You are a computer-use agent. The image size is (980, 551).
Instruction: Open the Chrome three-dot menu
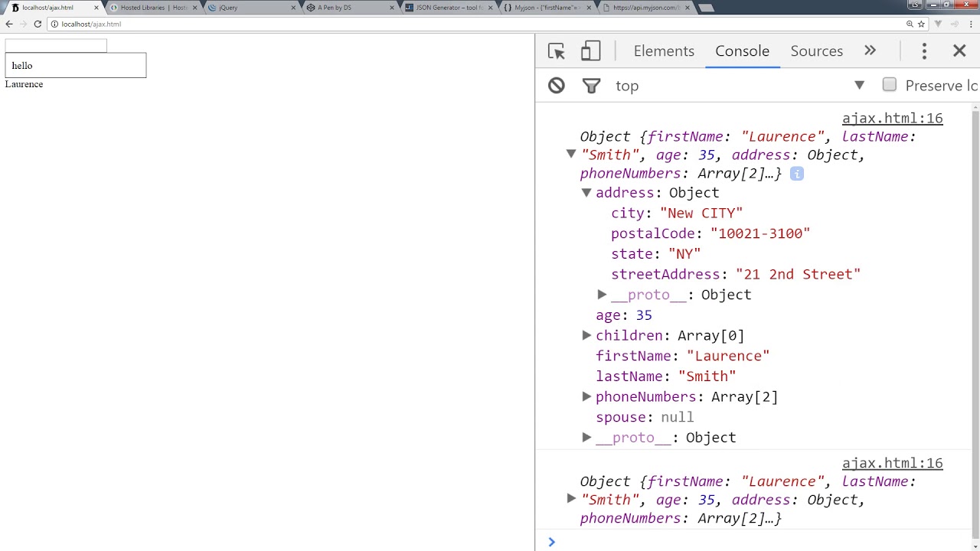pos(971,24)
